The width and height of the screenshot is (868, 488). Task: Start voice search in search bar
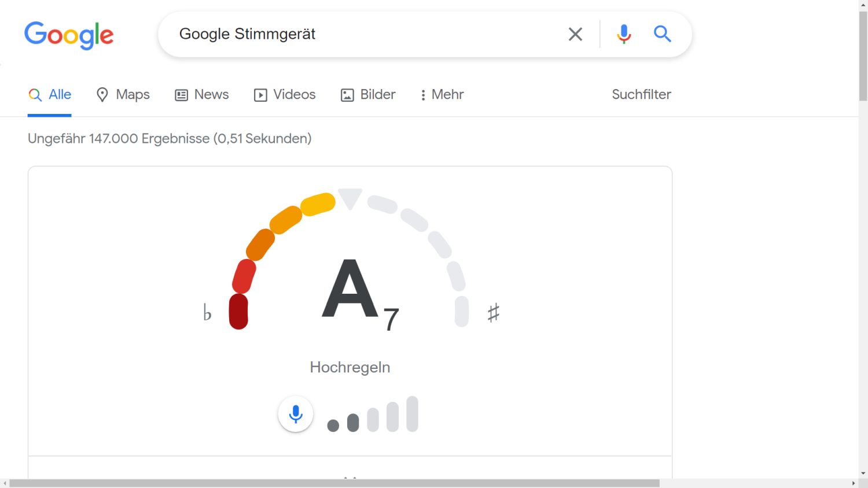(624, 34)
